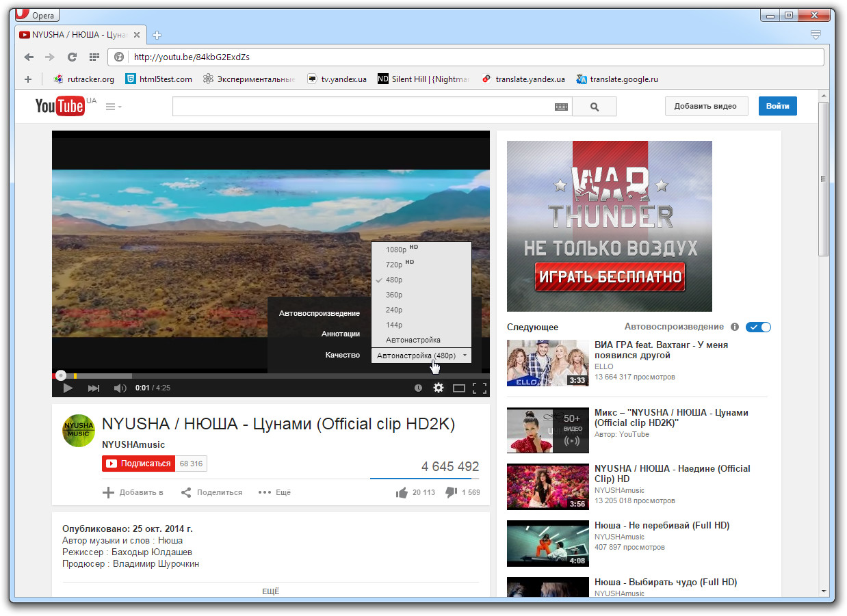The height and width of the screenshot is (616, 847).
Task: Click the Подписаться subscribe button
Action: coord(138,464)
